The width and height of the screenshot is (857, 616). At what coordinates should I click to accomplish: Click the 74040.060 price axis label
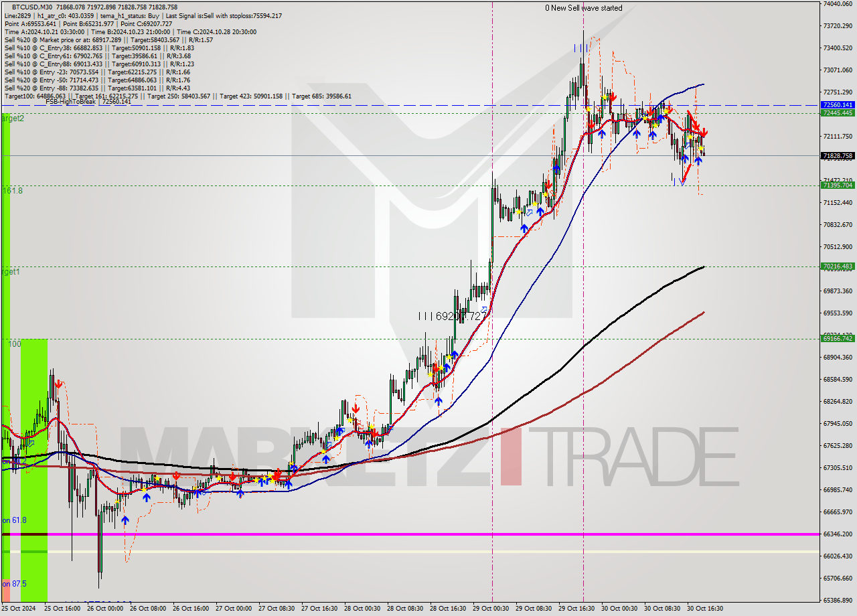tap(838, 4)
